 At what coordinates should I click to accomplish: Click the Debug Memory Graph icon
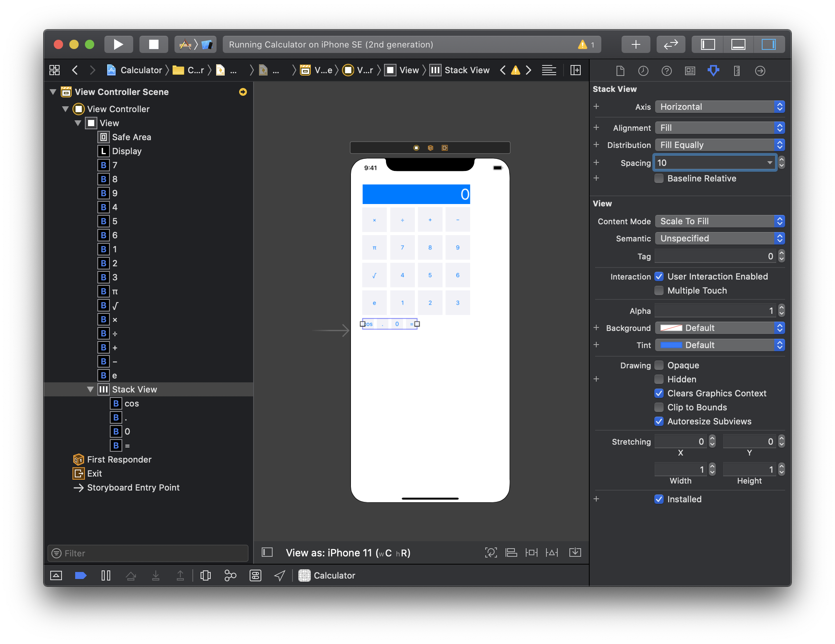(x=230, y=575)
